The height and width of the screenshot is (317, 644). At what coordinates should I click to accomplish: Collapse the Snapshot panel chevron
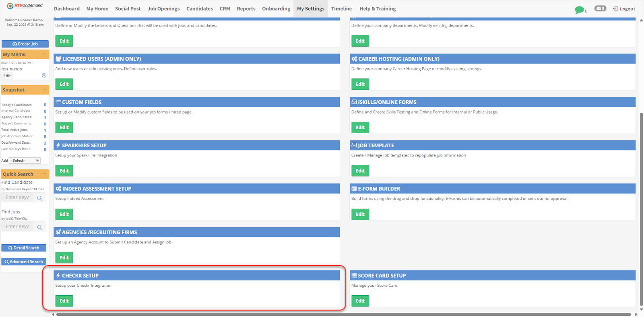coord(44,90)
